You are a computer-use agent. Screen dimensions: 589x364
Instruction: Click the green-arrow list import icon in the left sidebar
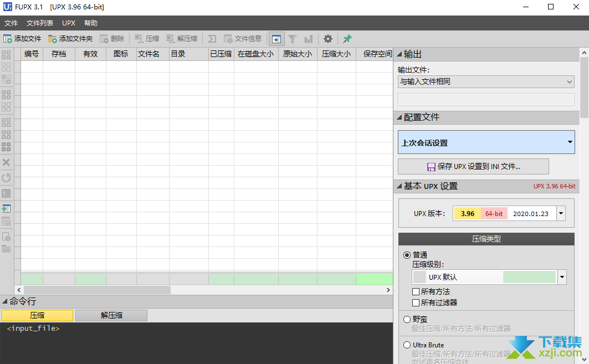[x=6, y=209]
